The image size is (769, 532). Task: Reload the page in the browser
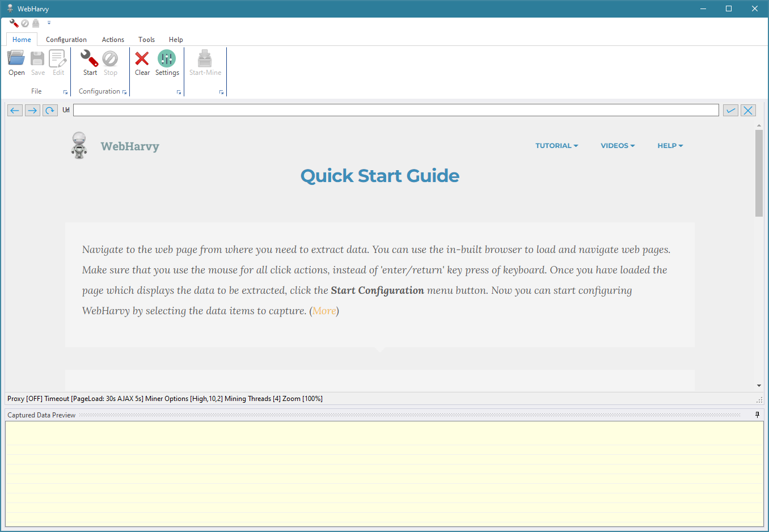(x=50, y=110)
